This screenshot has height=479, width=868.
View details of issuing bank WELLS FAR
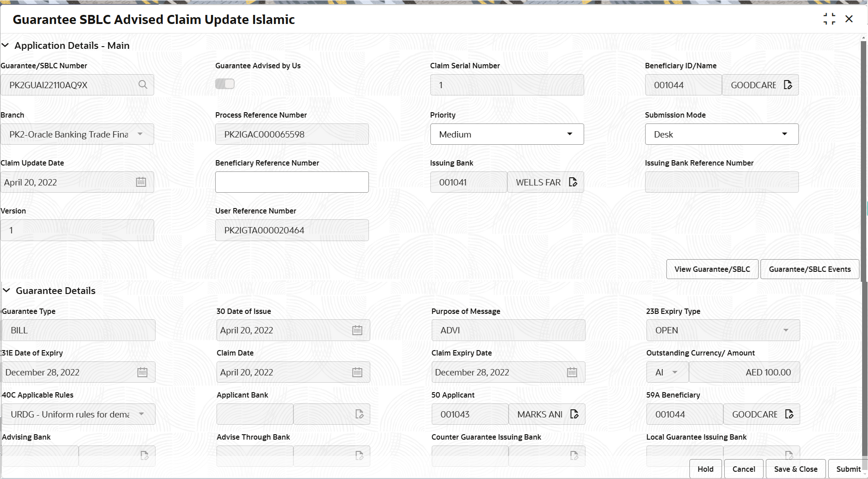(573, 182)
